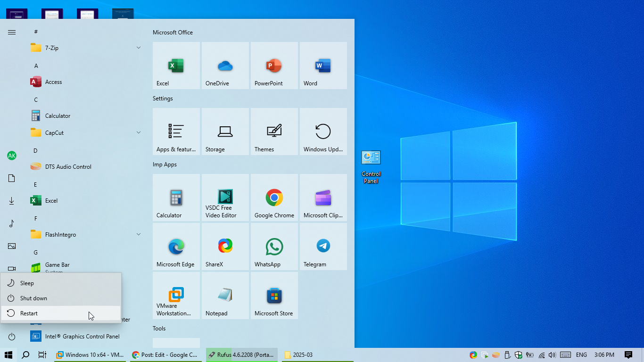Open the Documents sidebar icon
This screenshot has height=362, width=644.
click(12, 178)
